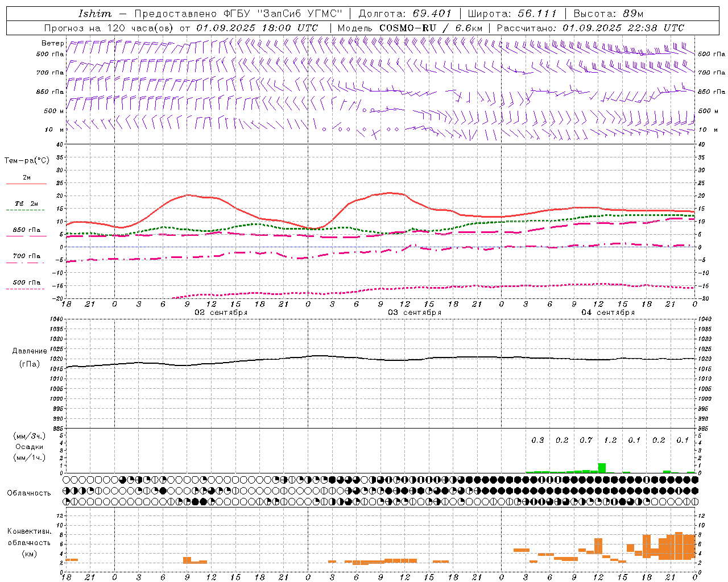Select the text ФГБУ "ЗапСиб УГМС"
Viewport: 728px width, 582px height.
(x=284, y=14)
